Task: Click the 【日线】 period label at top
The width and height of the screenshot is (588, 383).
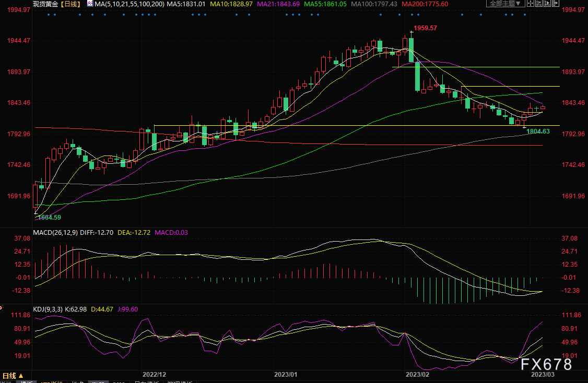Action: point(70,4)
